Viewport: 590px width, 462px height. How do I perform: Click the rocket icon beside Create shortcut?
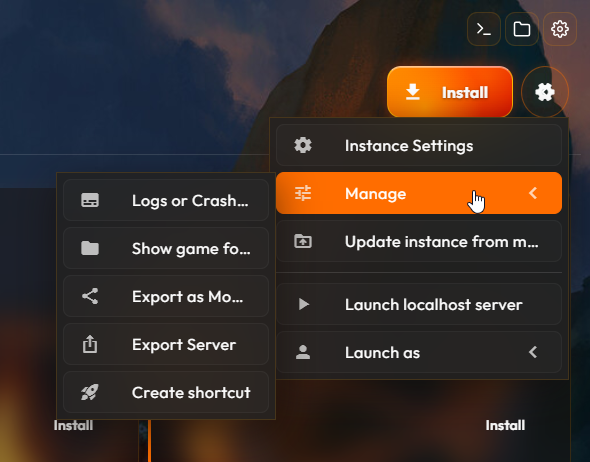tap(90, 392)
